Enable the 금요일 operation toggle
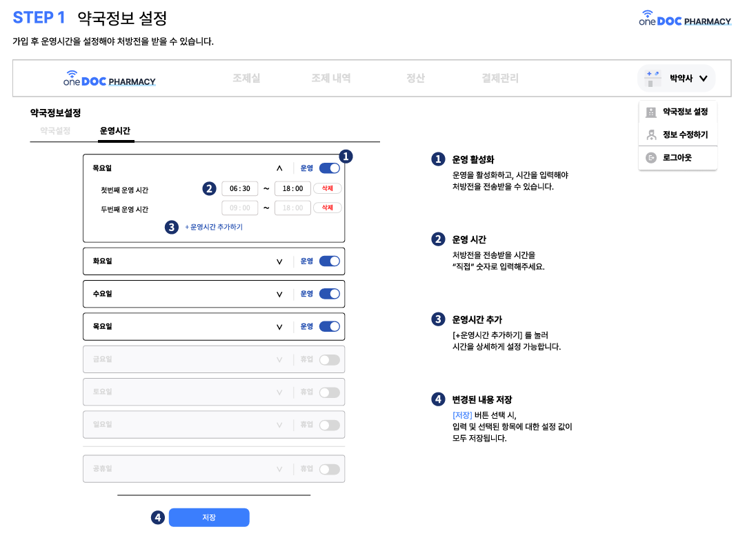The height and width of the screenshot is (538, 756). pos(330,359)
